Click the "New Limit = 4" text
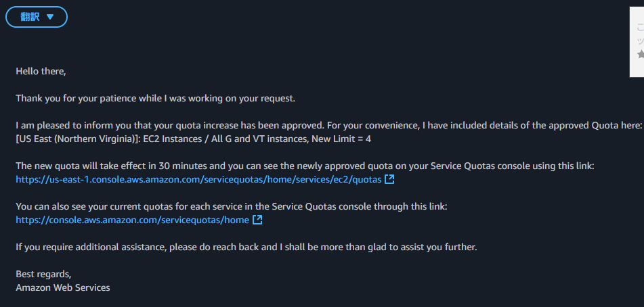 coord(341,139)
